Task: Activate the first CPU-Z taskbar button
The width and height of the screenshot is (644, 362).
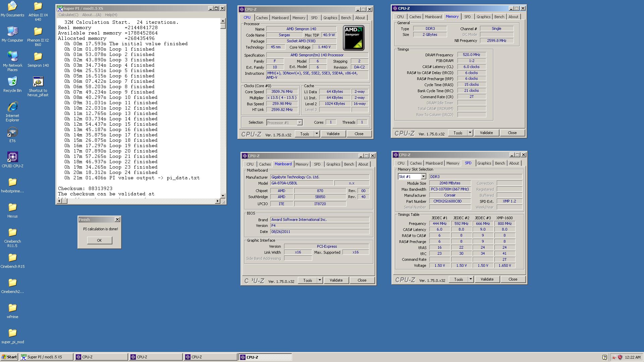Action: click(x=101, y=357)
